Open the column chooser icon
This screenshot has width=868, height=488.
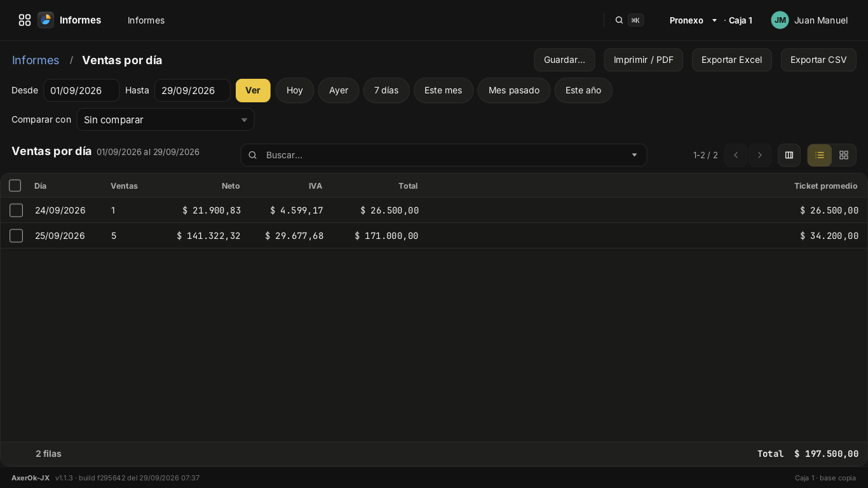click(x=789, y=155)
